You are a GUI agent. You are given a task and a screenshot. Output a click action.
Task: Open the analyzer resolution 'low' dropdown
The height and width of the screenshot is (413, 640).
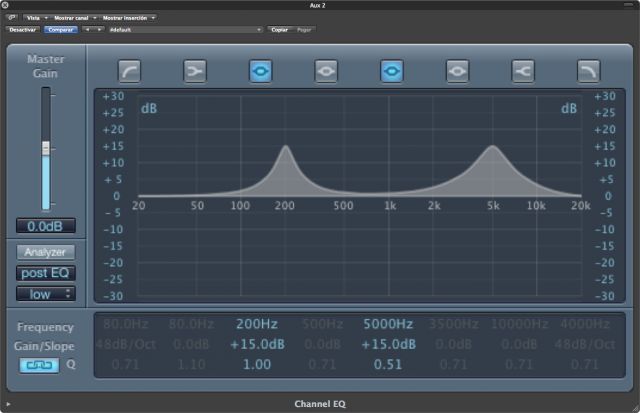pos(45,294)
